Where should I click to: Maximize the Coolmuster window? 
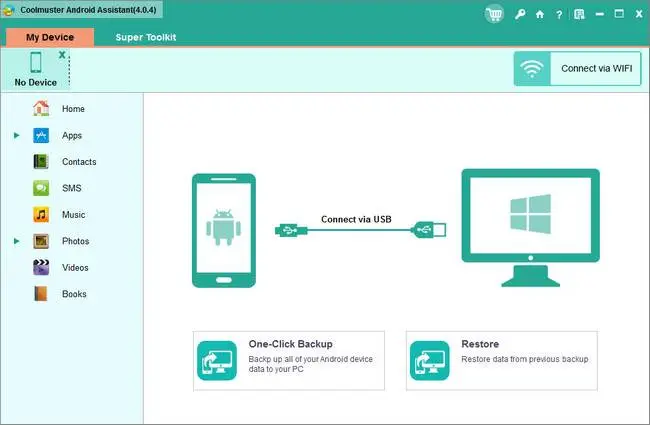(x=619, y=14)
